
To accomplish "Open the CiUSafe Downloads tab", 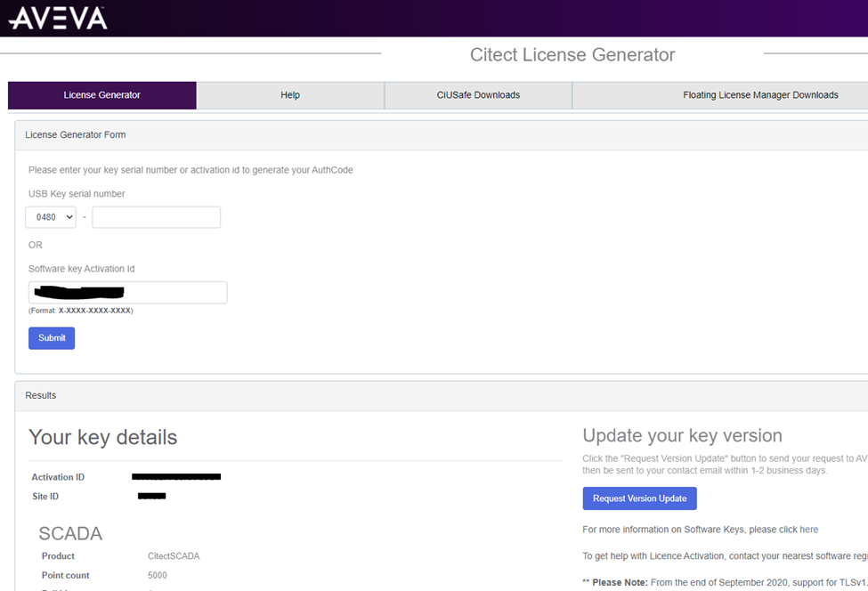I will pyautogui.click(x=478, y=95).
